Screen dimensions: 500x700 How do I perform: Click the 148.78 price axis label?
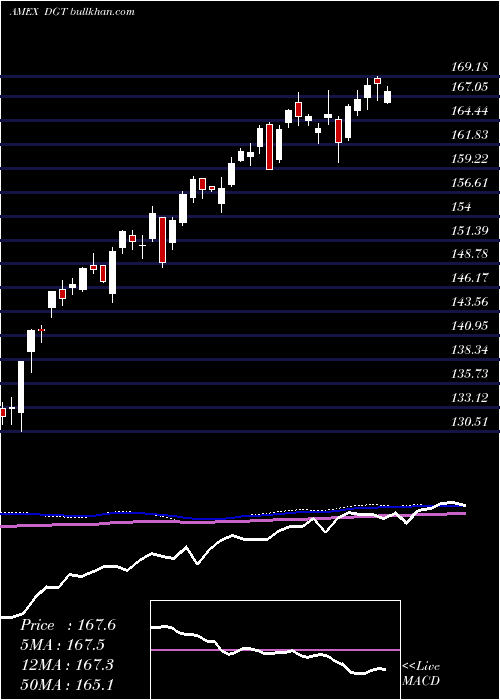coord(470,254)
